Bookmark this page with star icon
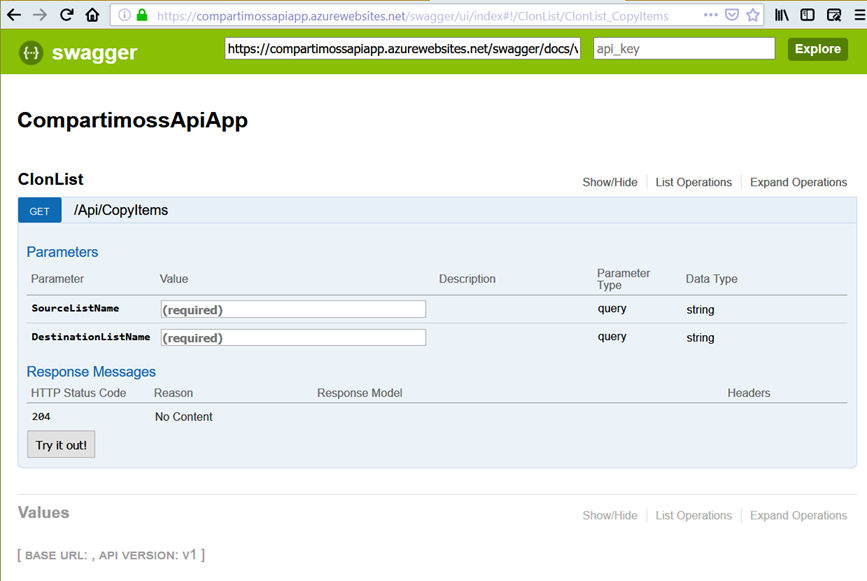867x581 pixels. click(x=753, y=15)
